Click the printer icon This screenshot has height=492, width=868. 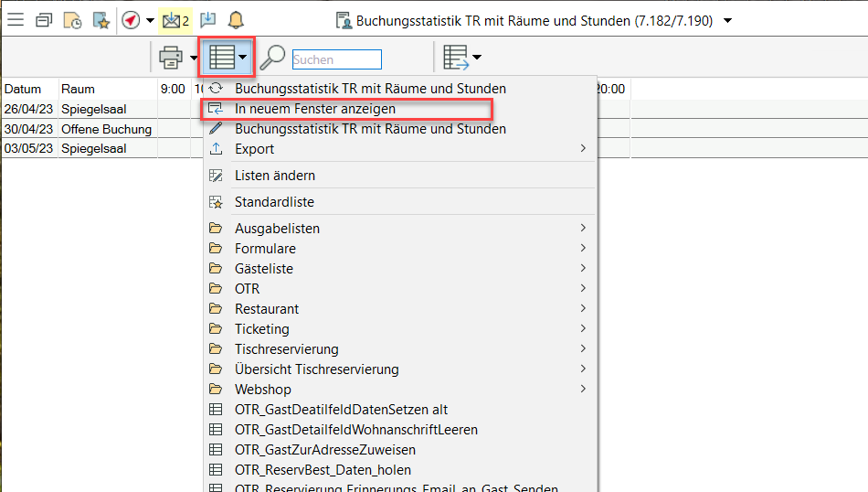coord(171,59)
